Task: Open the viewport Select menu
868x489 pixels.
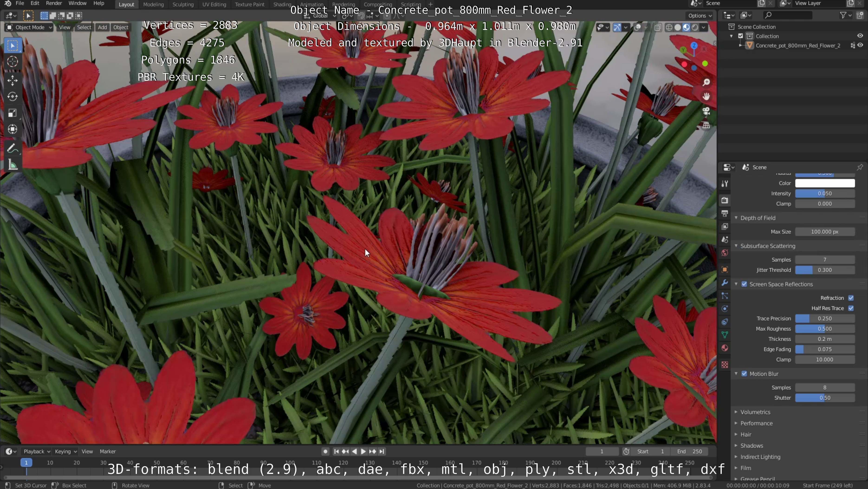Action: point(84,27)
